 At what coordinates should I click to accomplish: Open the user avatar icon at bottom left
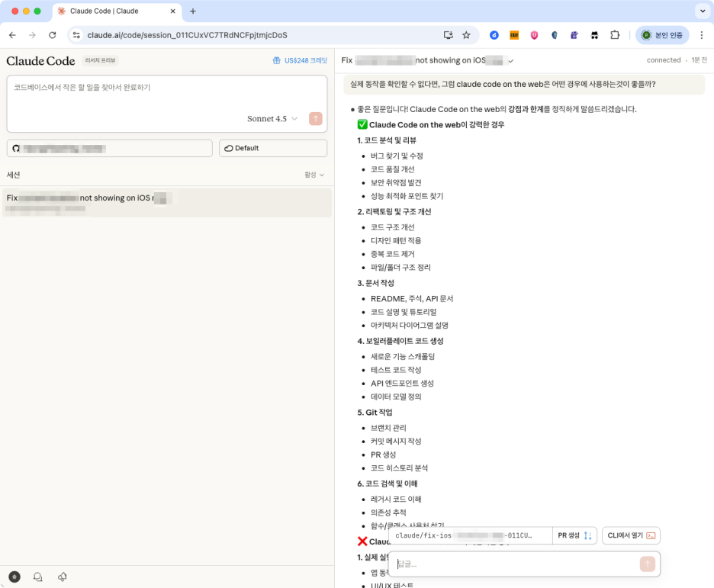(14, 577)
